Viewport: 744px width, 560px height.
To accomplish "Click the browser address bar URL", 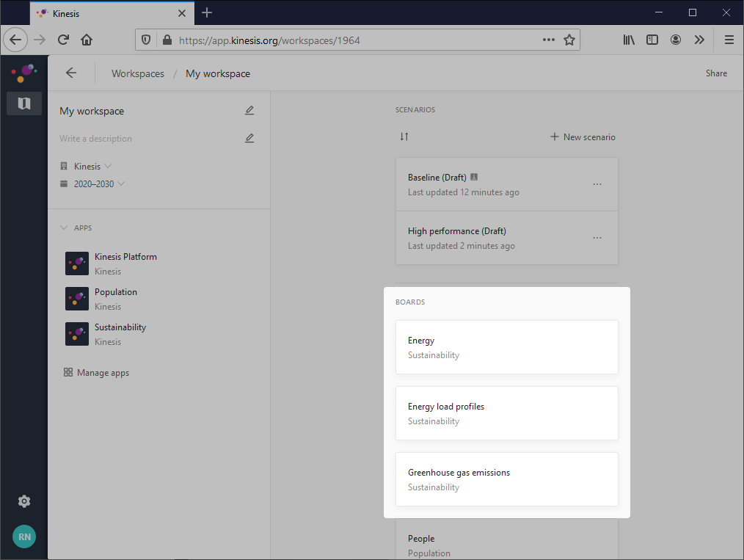I will point(269,40).
